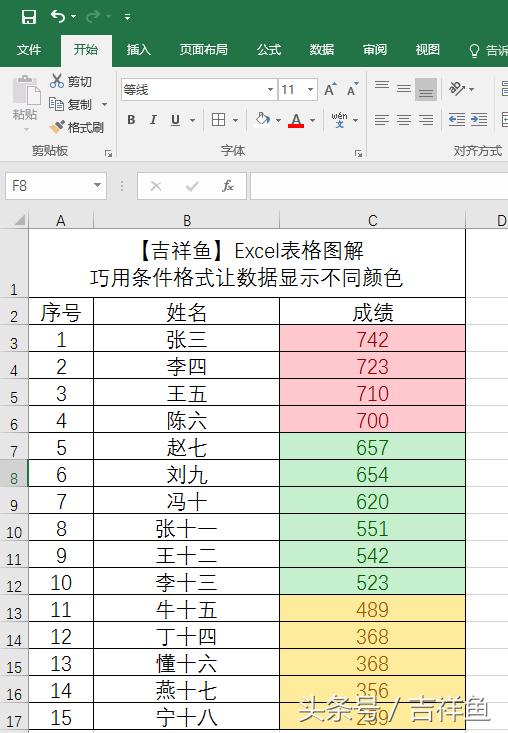Image resolution: width=508 pixels, height=733 pixels.
Task: Switch to the 页面布局 ribbon tab
Action: (204, 50)
